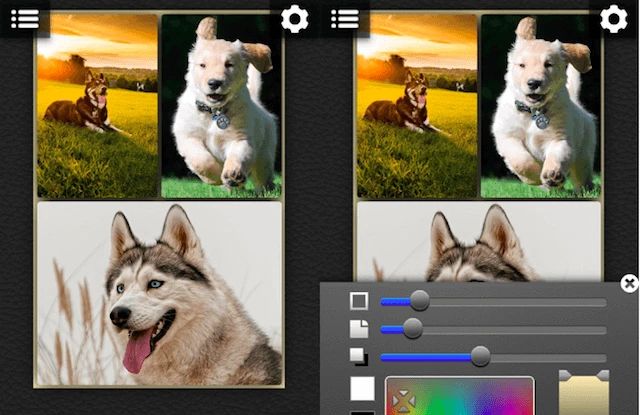Click the shadow slider handle
Image resolution: width=640 pixels, height=415 pixels.
click(480, 357)
